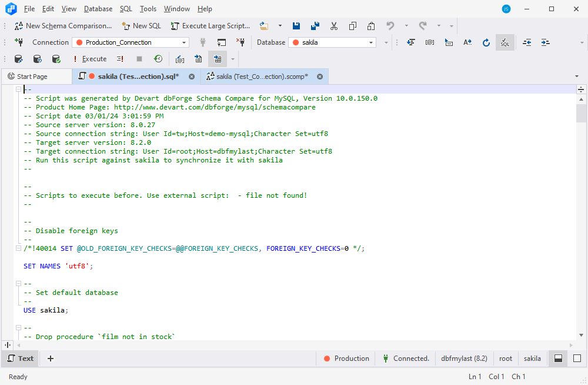The width and height of the screenshot is (588, 385).
Task: Click the Commit Transaction database icon
Action: [x=56, y=59]
